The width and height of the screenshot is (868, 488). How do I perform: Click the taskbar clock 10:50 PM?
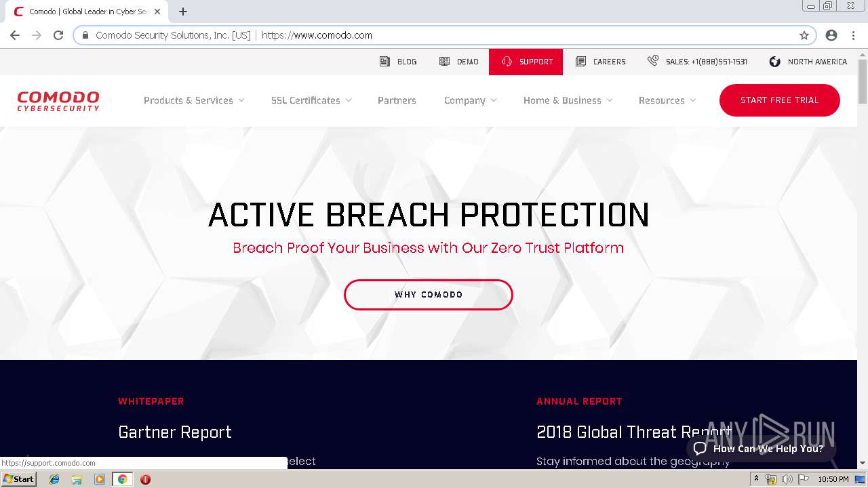point(833,479)
